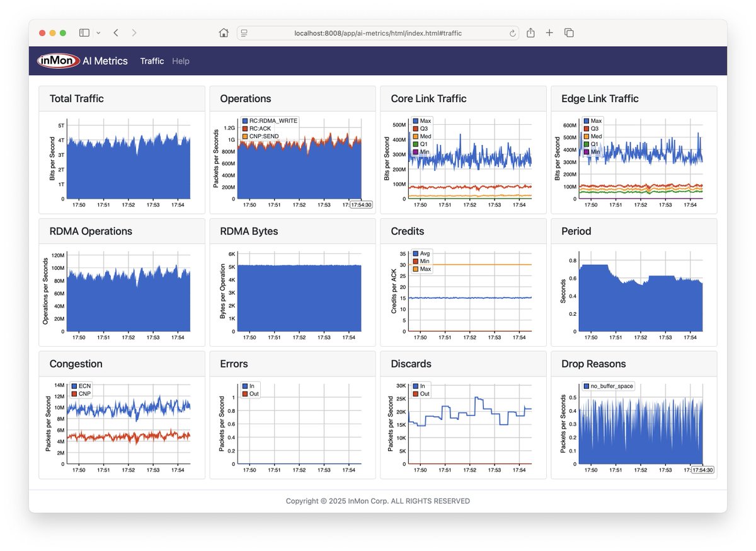Screen dimensions: 756x551
Task: Click the Max legend in Core Link Traffic
Action: 422,120
